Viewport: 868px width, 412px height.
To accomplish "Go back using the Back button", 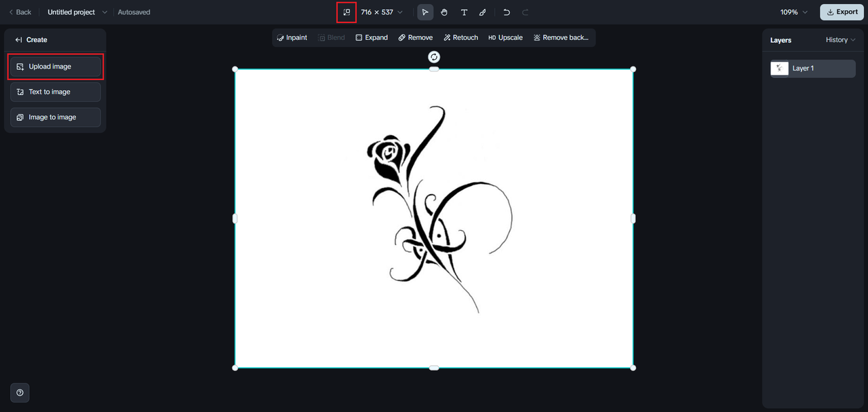I will [x=20, y=12].
